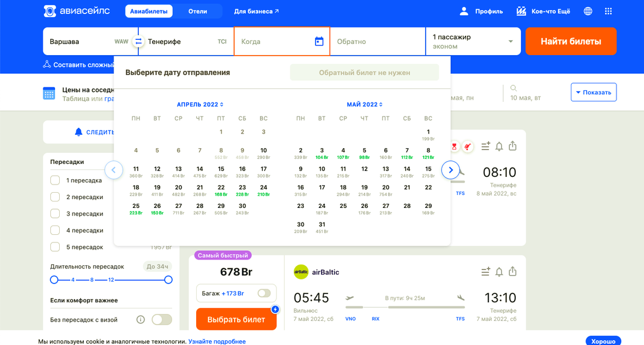
Task: Check the 2 пересадки filter
Action: pyautogui.click(x=55, y=197)
